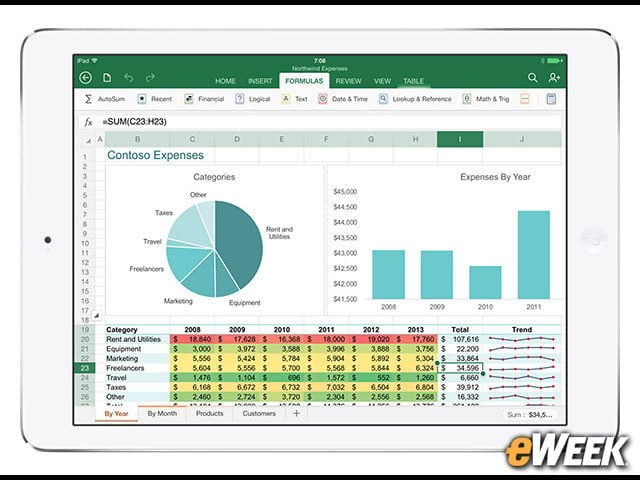Open Financial functions icon

(x=189, y=99)
